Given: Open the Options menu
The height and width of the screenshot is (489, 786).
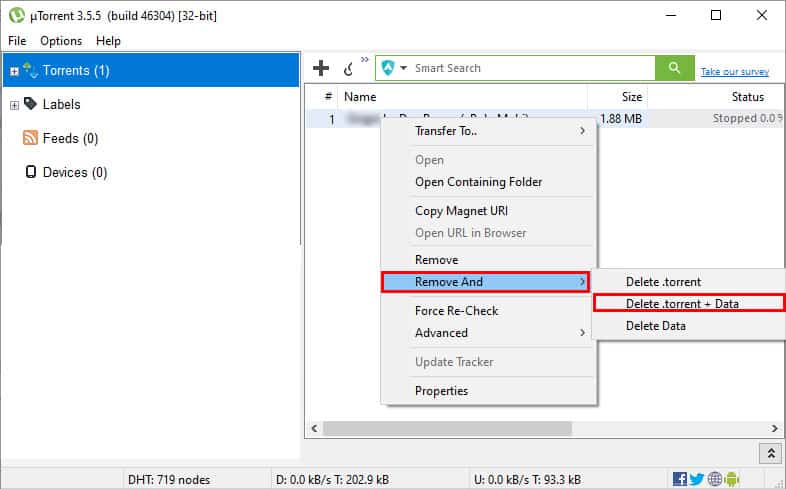Looking at the screenshot, I should (x=61, y=41).
